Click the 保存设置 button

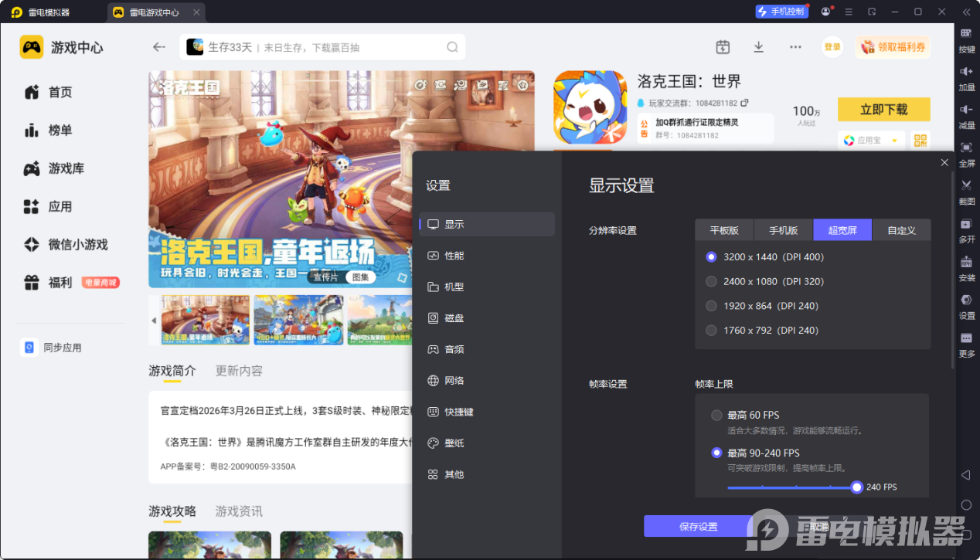pyautogui.click(x=698, y=527)
